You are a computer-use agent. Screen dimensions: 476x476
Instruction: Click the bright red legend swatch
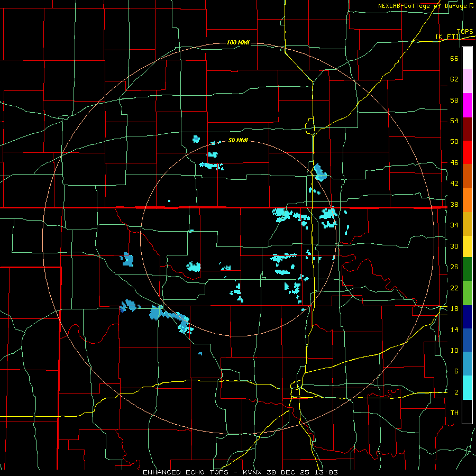tap(467, 152)
